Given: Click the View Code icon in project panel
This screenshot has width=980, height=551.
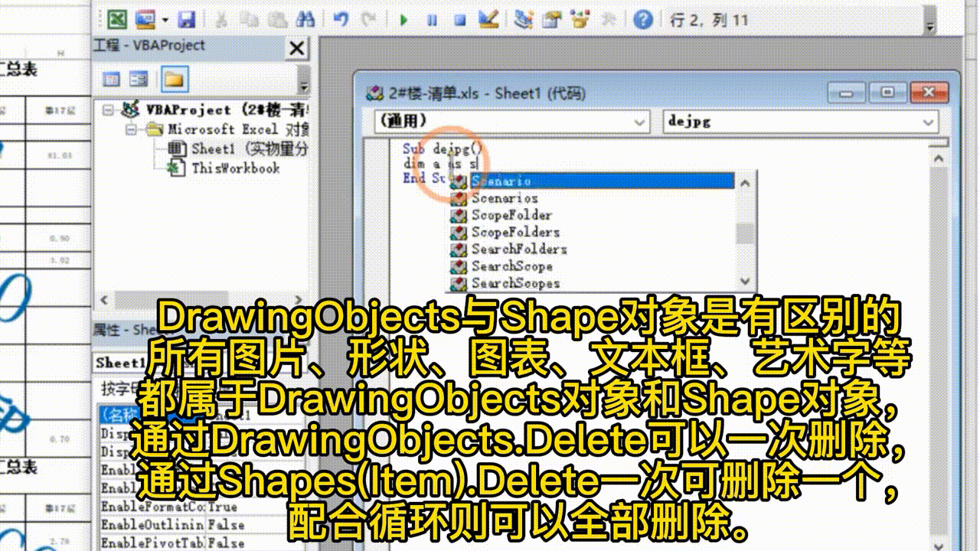Looking at the screenshot, I should click(x=112, y=79).
